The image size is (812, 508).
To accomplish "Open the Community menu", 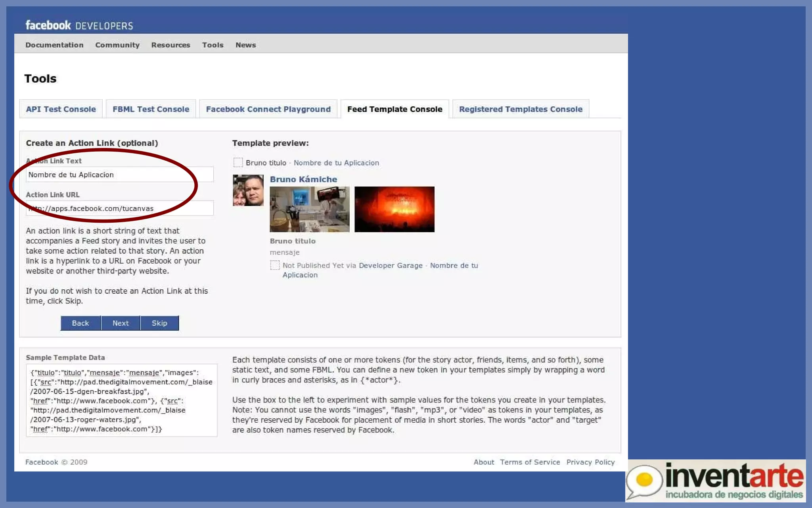I will point(117,45).
